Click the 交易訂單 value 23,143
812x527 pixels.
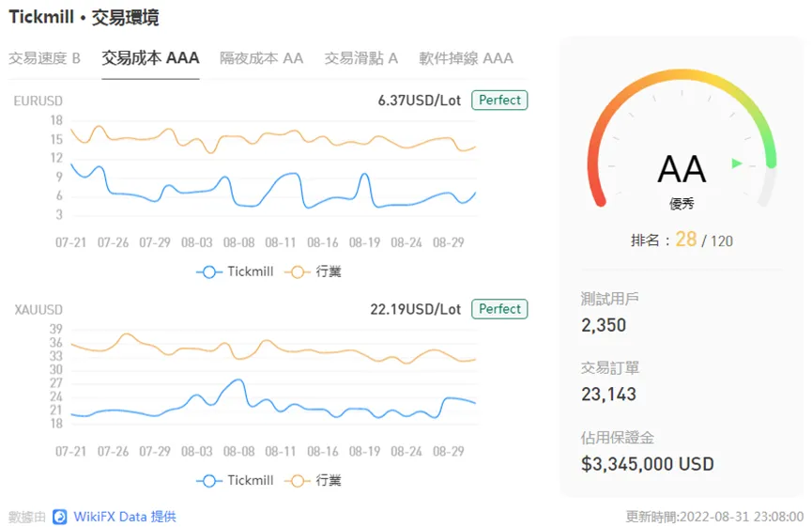[608, 395]
